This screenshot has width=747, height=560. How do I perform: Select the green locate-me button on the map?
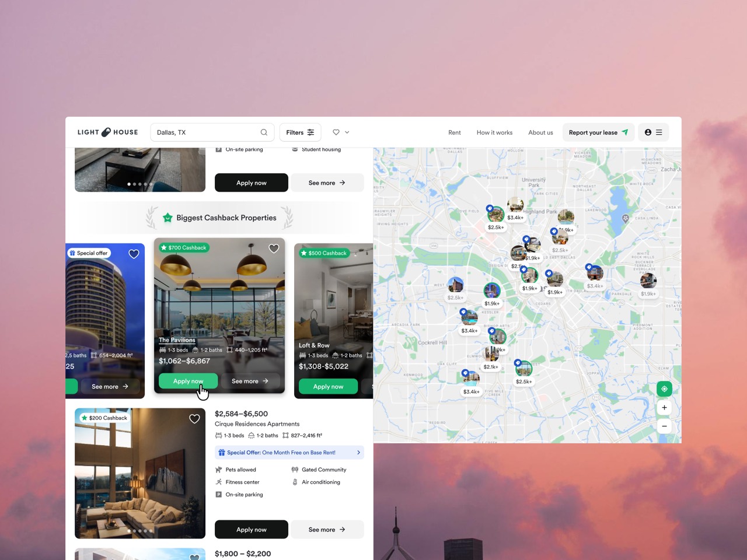point(664,388)
